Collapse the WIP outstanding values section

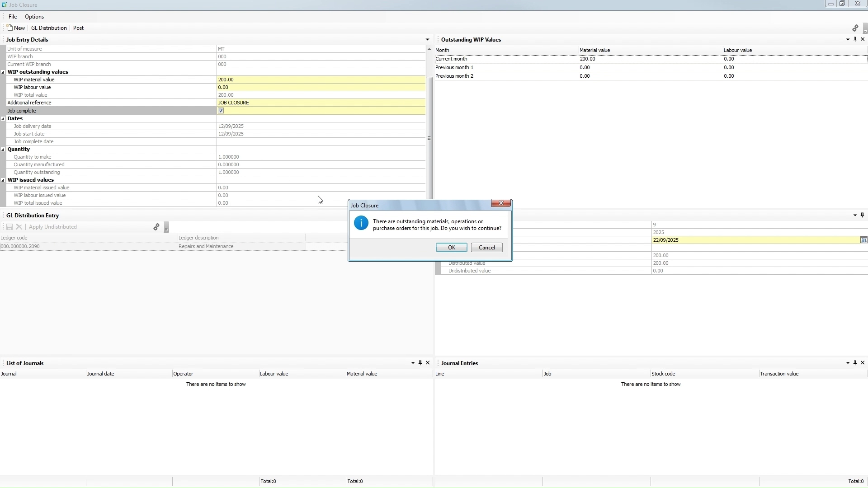[3, 72]
